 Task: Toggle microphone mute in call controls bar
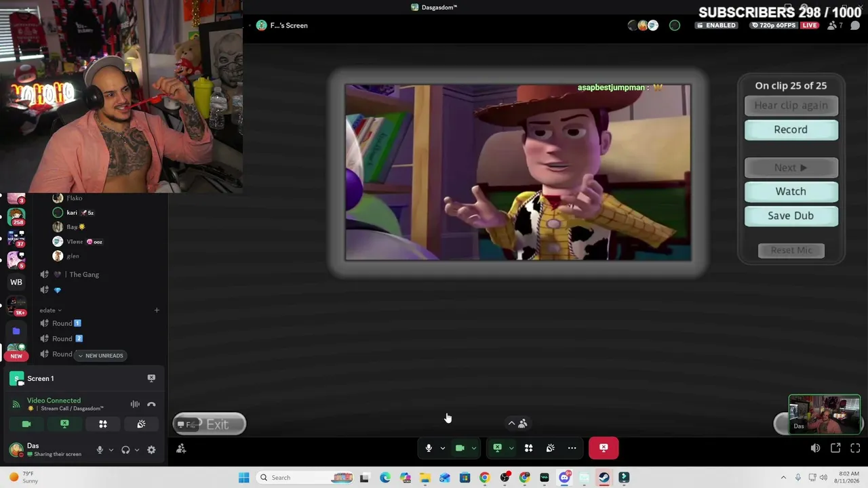(429, 448)
